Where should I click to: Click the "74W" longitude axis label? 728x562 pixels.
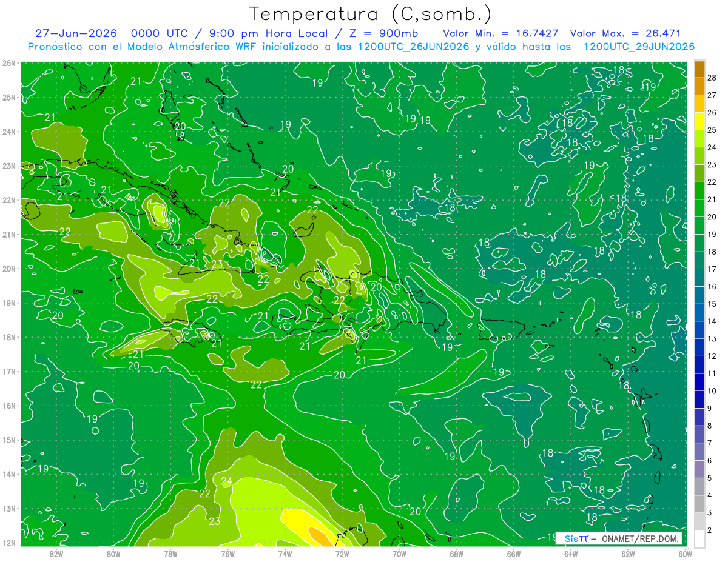[x=285, y=553]
